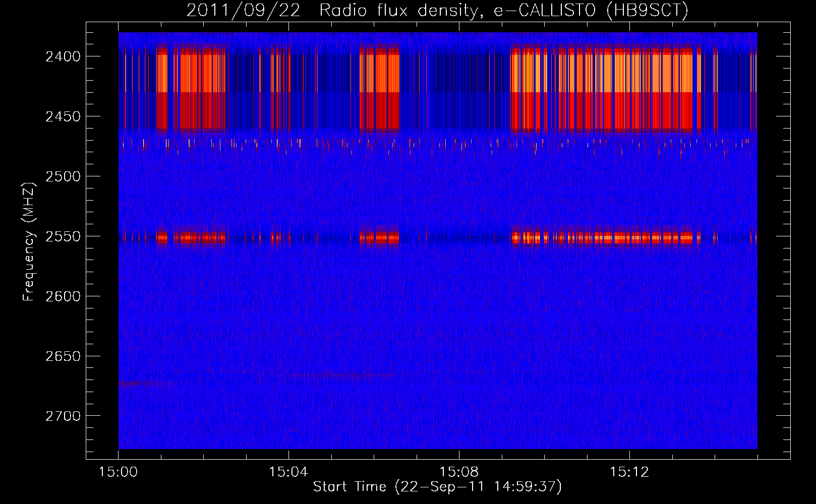816x504 pixels.
Task: Click the 2700 frequency tick label
Action: click(63, 416)
